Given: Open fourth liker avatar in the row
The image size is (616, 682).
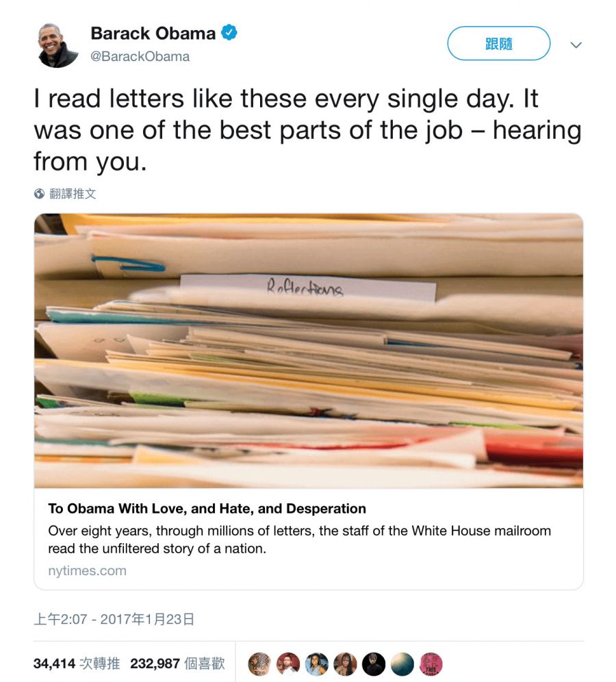Looking at the screenshot, I should pyautogui.click(x=345, y=664).
